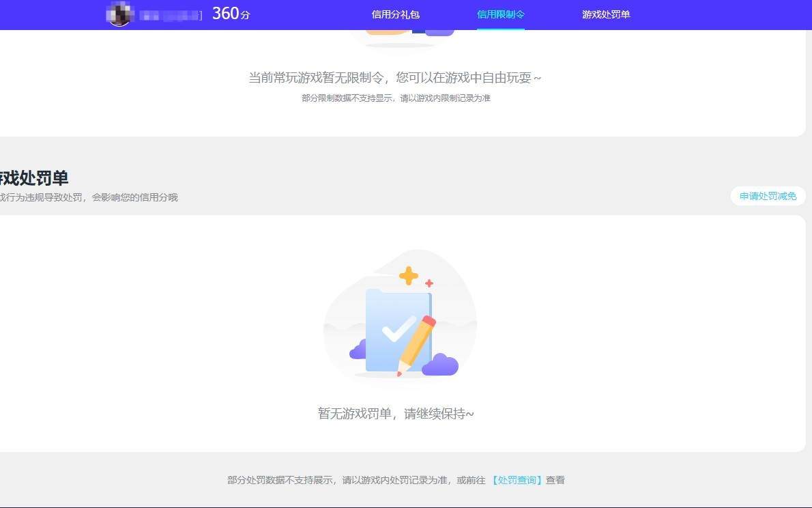812x508 pixels.
Task: Click the 会影响您的信用分哦 subtitle
Action: point(134,197)
